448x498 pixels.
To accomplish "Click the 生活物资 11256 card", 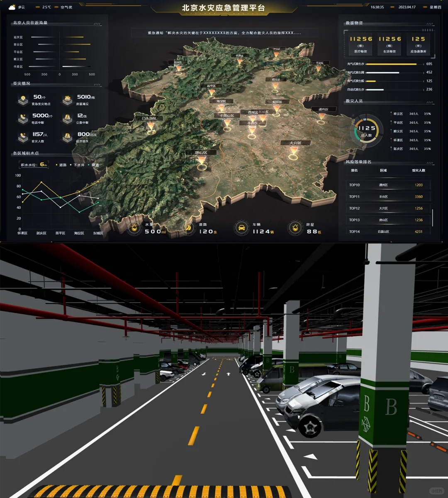I will pyautogui.click(x=390, y=44).
